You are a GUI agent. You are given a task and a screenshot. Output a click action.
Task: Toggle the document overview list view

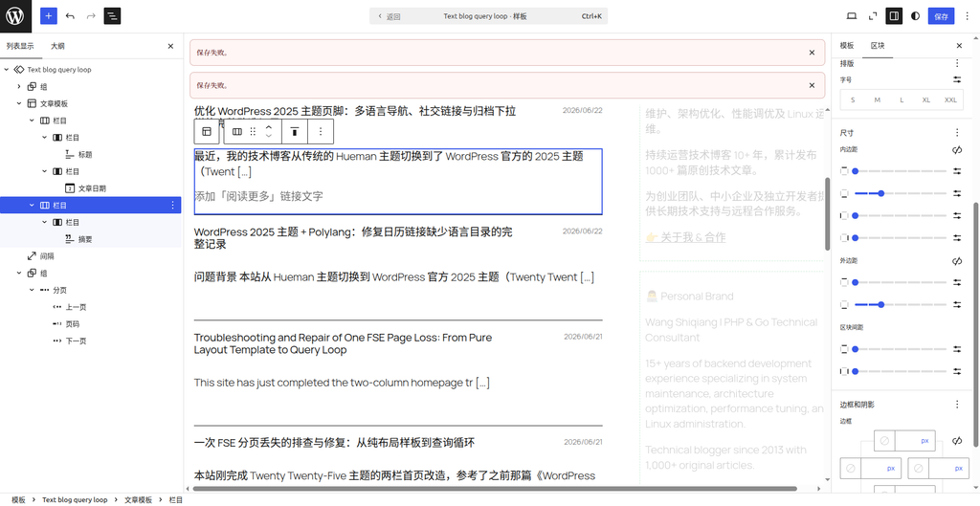pos(113,16)
